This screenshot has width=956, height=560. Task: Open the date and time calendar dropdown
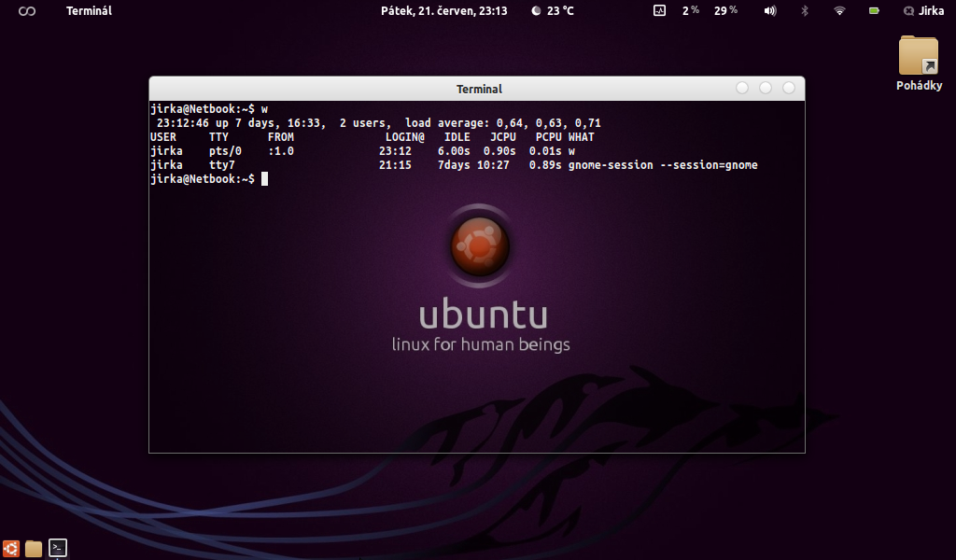[x=443, y=11]
